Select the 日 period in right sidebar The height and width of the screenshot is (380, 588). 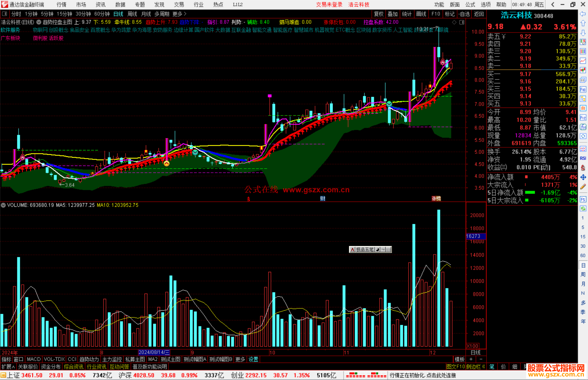[x=583, y=265]
